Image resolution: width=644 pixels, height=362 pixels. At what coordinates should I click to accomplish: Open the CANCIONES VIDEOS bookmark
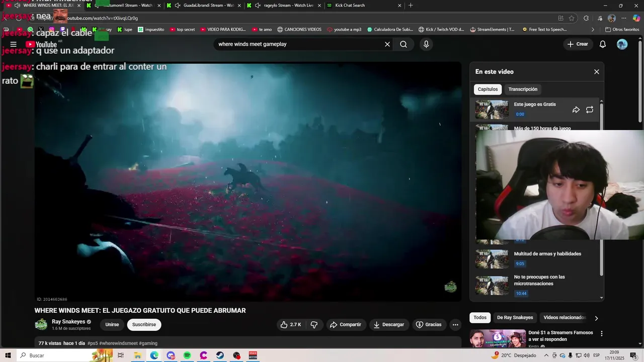pyautogui.click(x=299, y=30)
